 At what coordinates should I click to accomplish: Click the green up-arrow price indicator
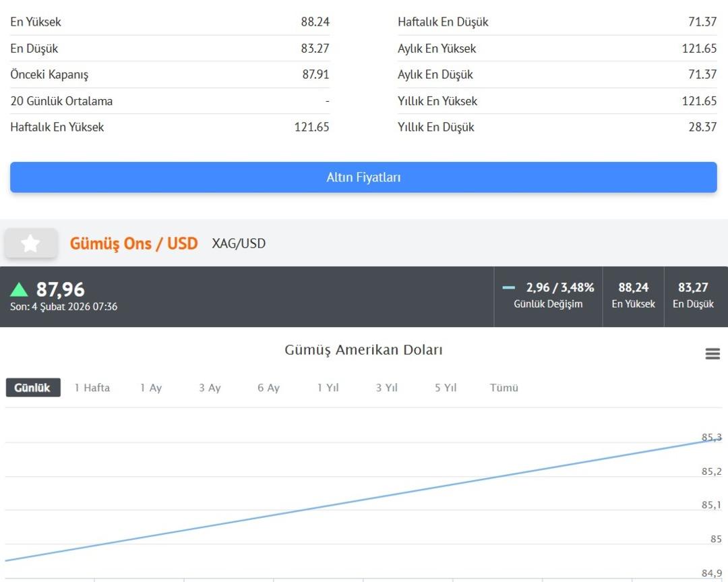(x=19, y=290)
